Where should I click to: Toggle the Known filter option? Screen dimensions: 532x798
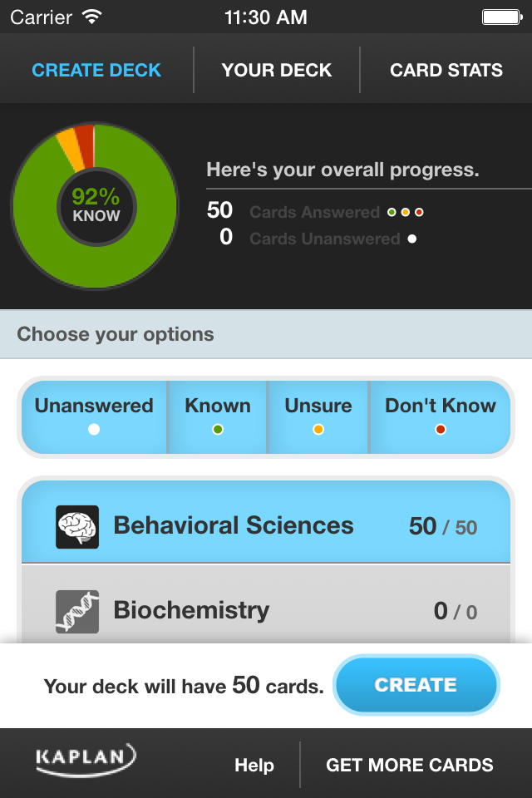point(218,416)
